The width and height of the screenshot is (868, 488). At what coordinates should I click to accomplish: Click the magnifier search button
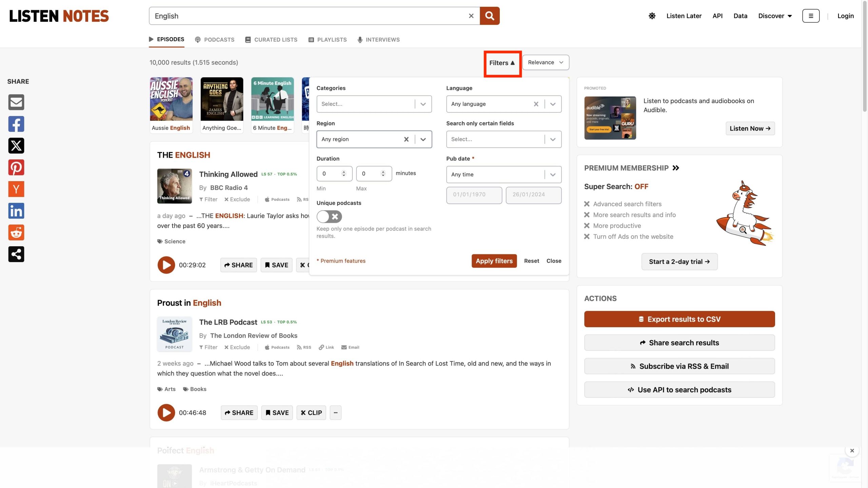(x=489, y=16)
